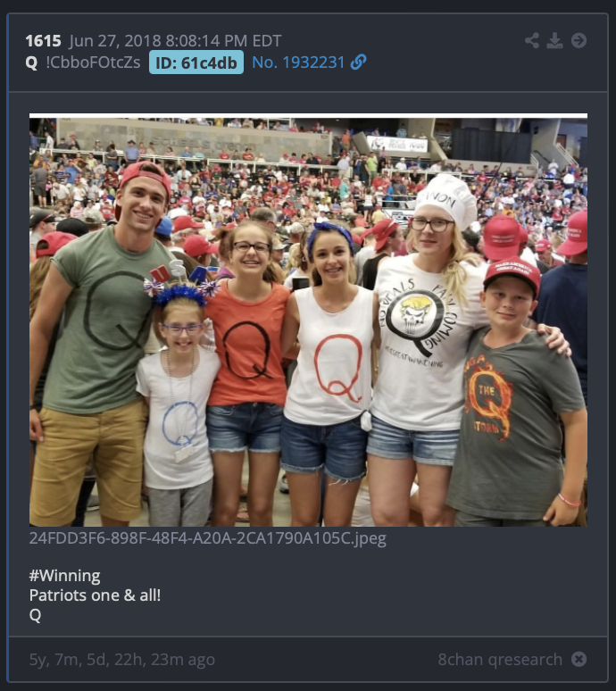The width and height of the screenshot is (616, 691).
Task: Go to next post via arrow circle icon
Action: click(x=579, y=40)
